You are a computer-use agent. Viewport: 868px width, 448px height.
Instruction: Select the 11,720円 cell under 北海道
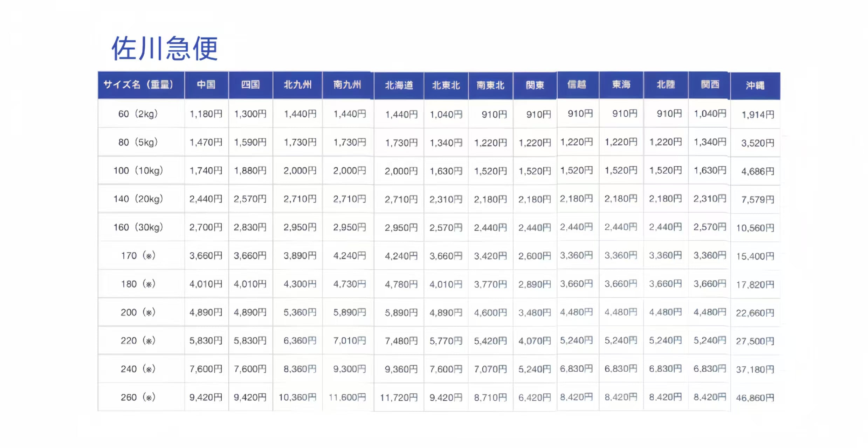coord(399,398)
